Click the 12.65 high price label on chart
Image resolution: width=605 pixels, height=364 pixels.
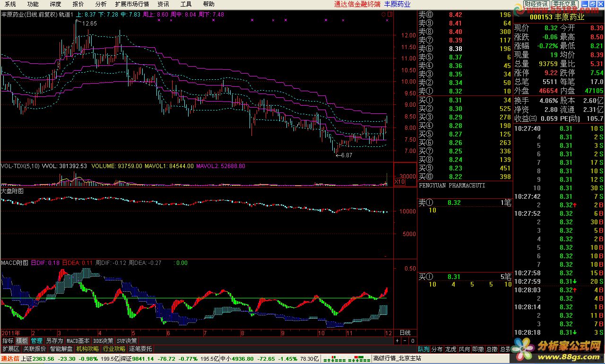[89, 23]
